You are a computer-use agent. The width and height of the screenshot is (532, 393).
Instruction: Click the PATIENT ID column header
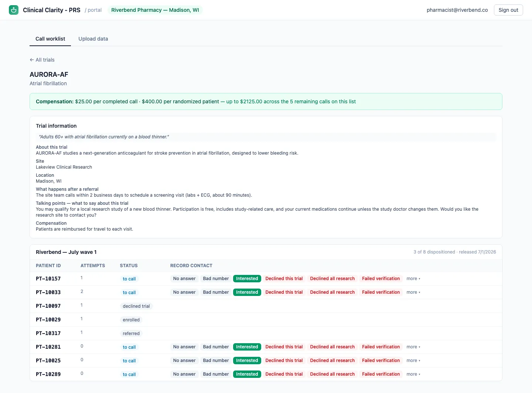(x=48, y=266)
